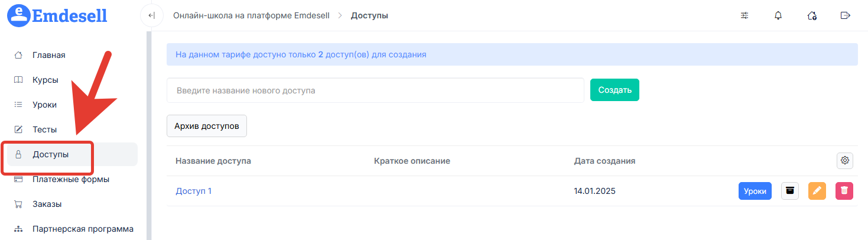The image size is (868, 240).
Task: Click the red trash delete icon
Action: (x=844, y=191)
